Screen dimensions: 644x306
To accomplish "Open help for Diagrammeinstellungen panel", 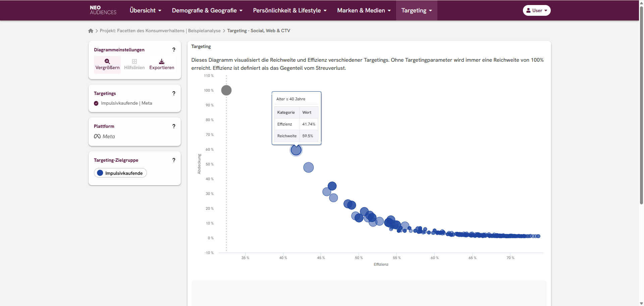I will [x=174, y=50].
